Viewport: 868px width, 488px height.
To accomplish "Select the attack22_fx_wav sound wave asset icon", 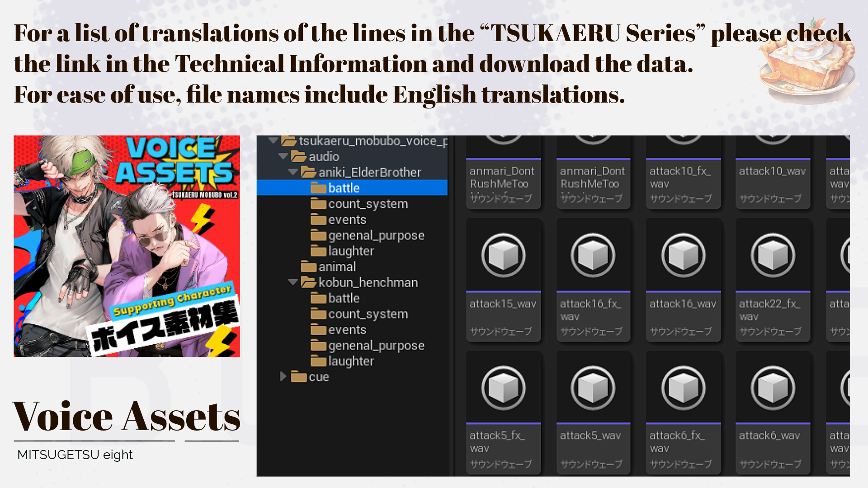I will (x=773, y=255).
